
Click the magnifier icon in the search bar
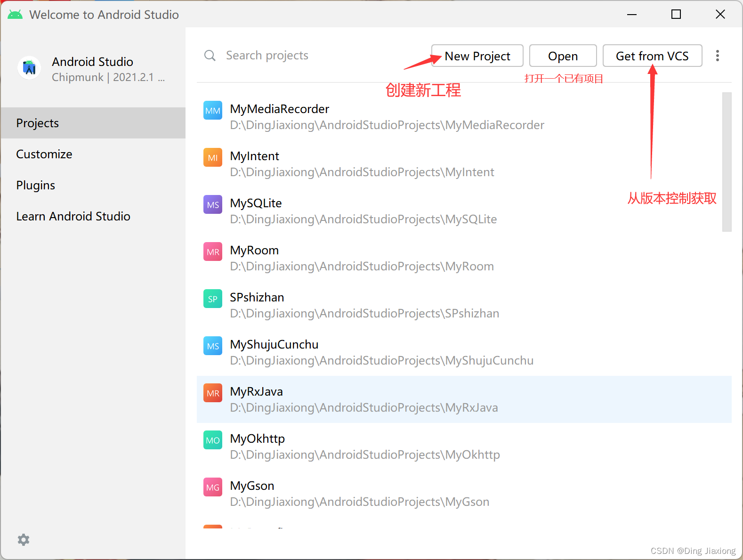[x=210, y=56]
